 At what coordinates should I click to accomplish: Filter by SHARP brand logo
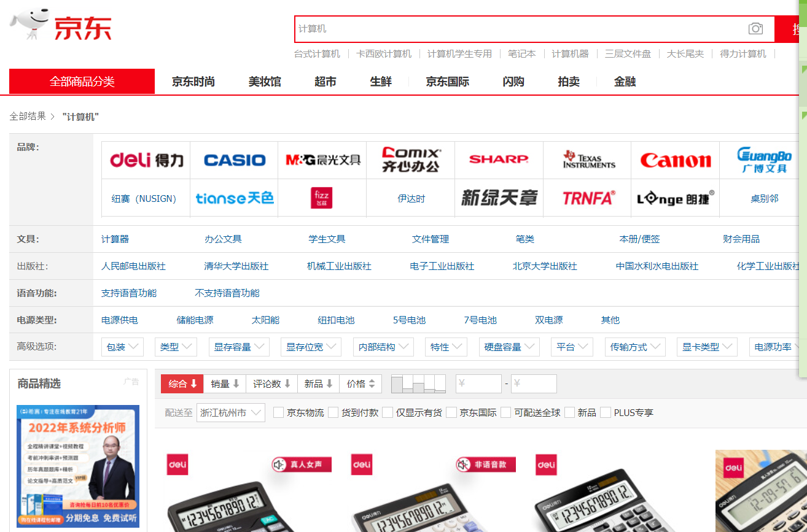point(499,160)
